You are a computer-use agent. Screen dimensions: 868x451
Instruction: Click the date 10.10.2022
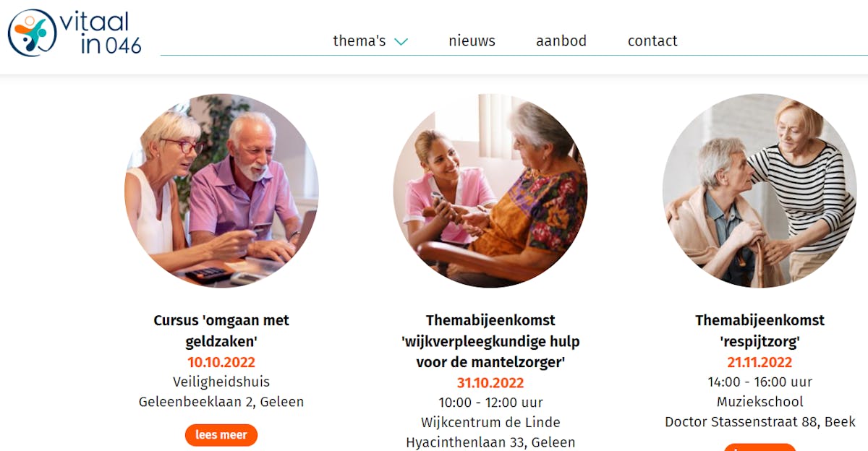tap(221, 362)
